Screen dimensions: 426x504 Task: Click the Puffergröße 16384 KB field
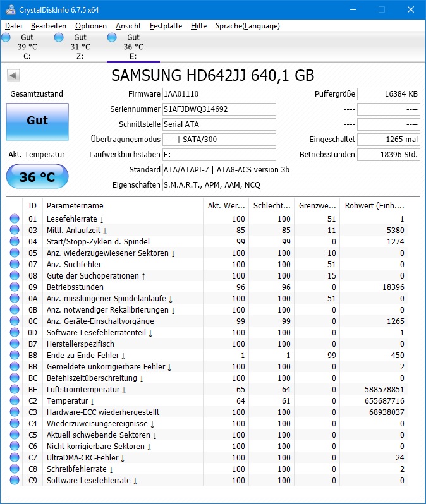[389, 94]
